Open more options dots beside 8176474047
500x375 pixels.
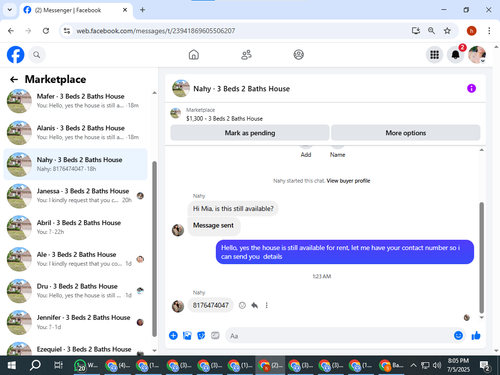point(267,305)
